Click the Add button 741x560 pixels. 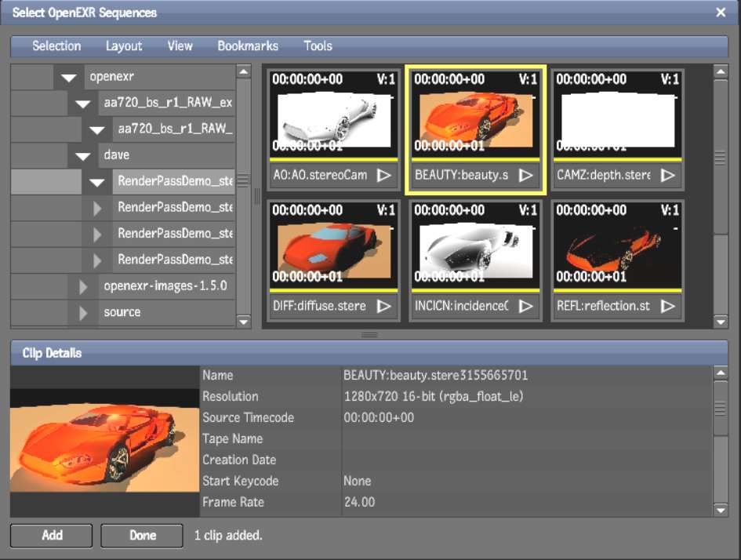[x=51, y=536]
